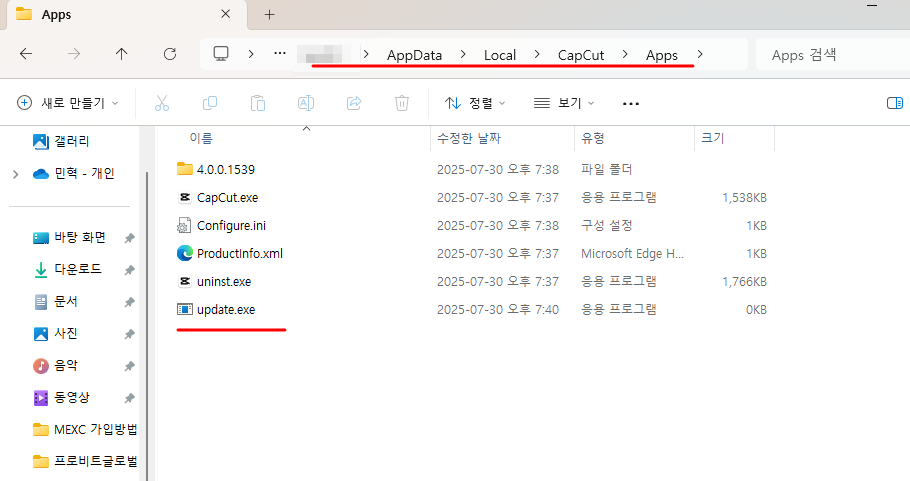Select the ProductInfo.xml Edge icon
Screen dimensions: 910x481
[x=185, y=253]
